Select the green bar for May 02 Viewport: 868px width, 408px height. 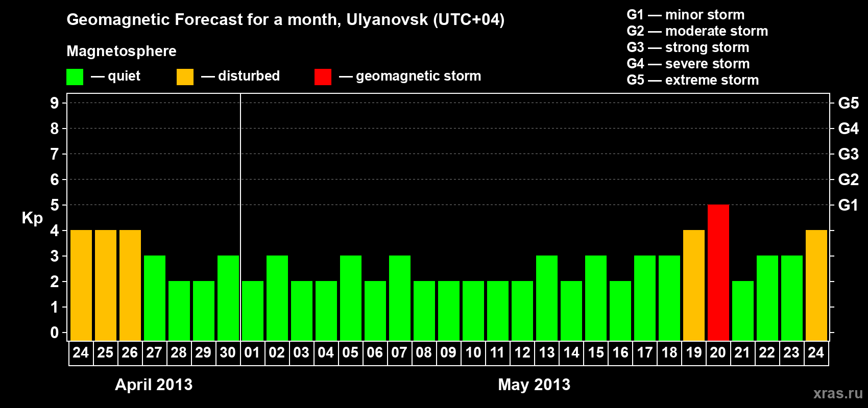(x=277, y=298)
